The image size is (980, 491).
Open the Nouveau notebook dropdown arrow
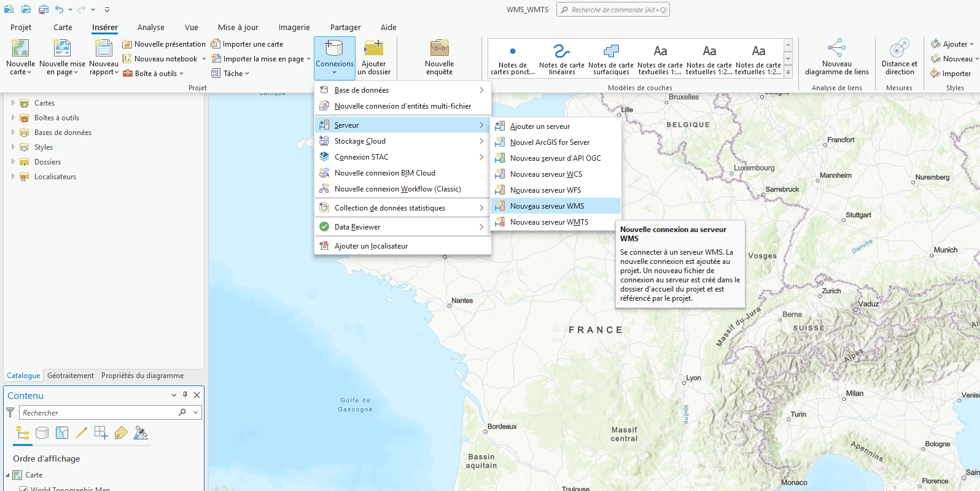(x=204, y=59)
